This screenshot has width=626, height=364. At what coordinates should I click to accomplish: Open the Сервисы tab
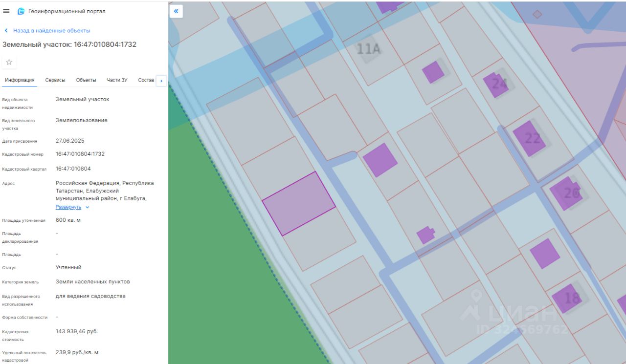(55, 80)
